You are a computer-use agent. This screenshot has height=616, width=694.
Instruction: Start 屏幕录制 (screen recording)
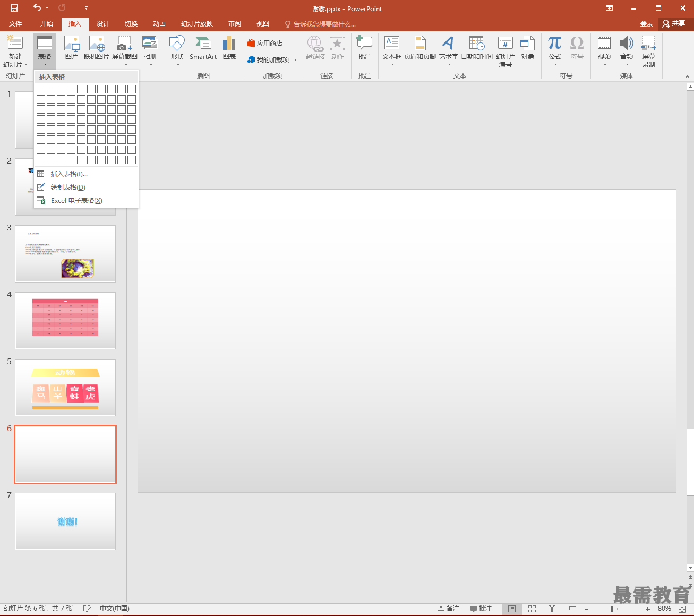(x=649, y=52)
